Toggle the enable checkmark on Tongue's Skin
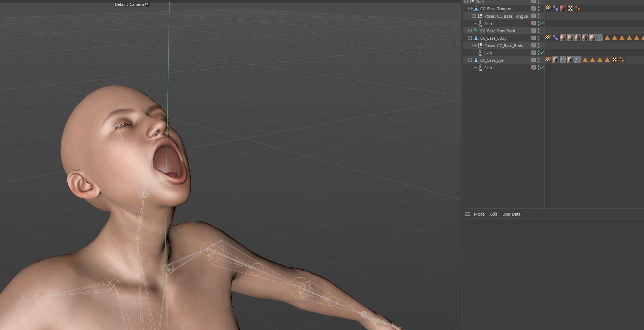Viewport: 644px width, 330px height. (x=542, y=23)
